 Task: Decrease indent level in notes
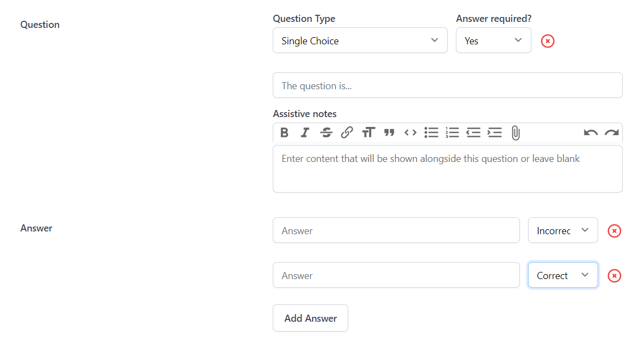point(473,133)
